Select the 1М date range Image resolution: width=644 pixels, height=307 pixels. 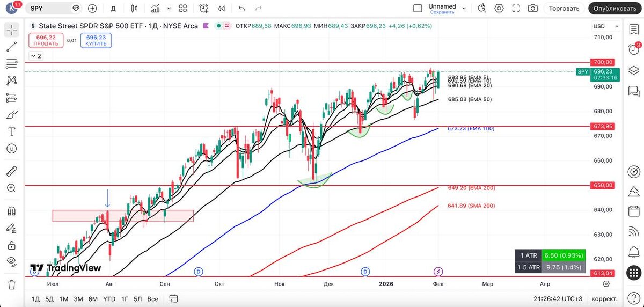pos(64,298)
